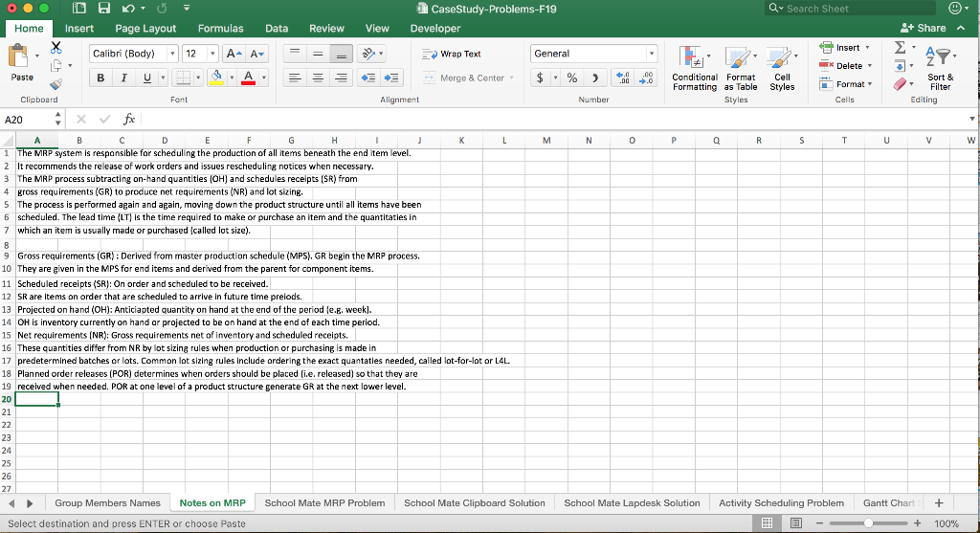This screenshot has height=533, width=980.
Task: Open the Formulas ribbon tab
Action: tap(221, 28)
